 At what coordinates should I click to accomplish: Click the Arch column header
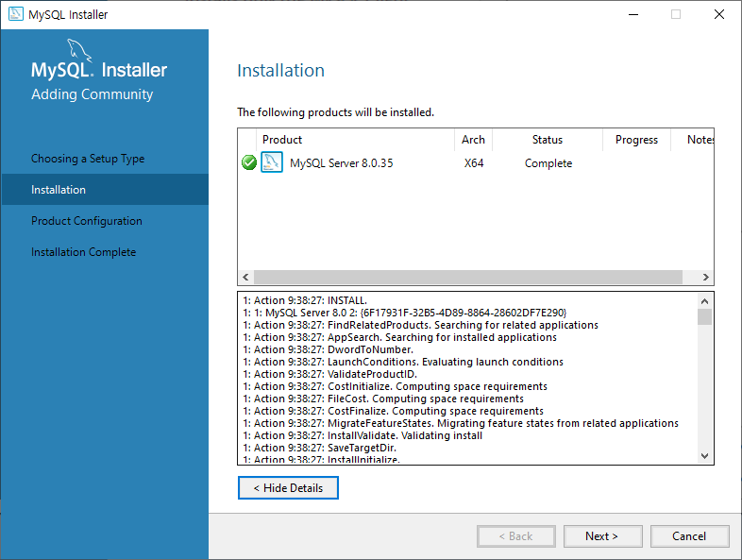(473, 140)
